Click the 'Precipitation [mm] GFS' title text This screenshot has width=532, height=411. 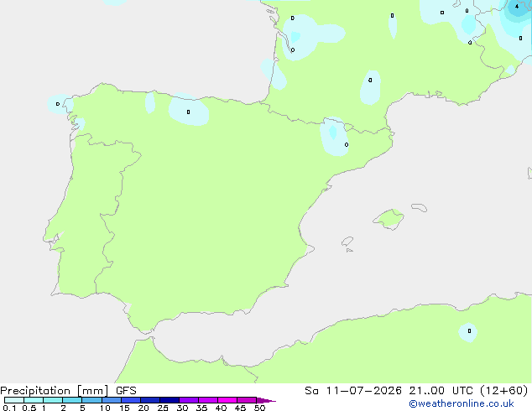pyautogui.click(x=68, y=391)
